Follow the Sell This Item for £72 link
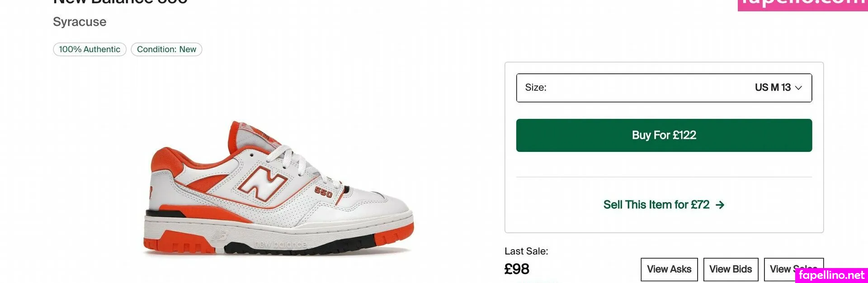Image resolution: width=868 pixels, height=283 pixels. 656,205
